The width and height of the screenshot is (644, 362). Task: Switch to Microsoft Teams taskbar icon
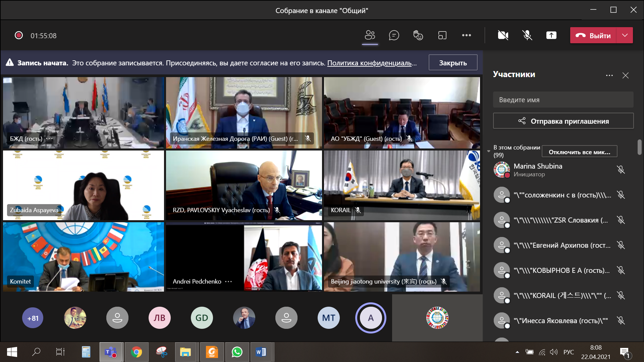point(111,352)
